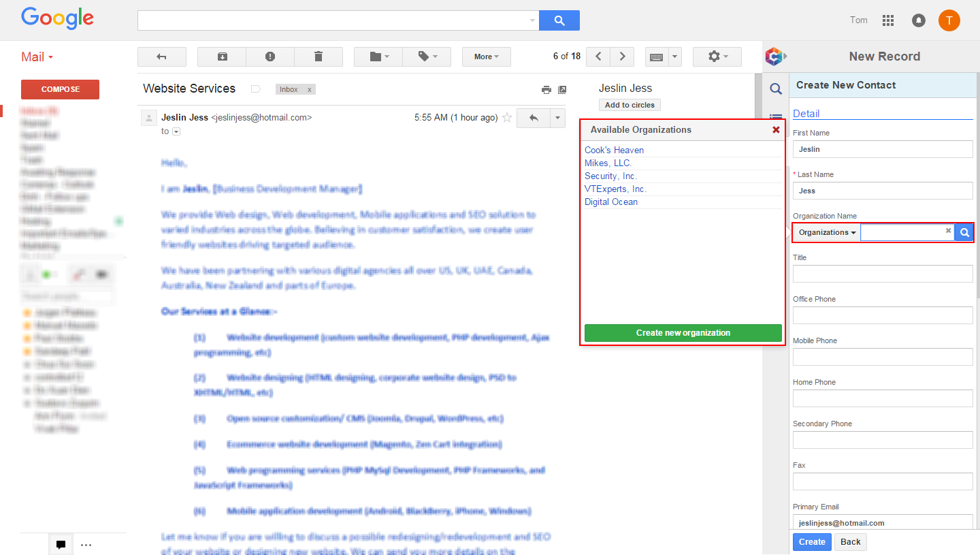980x555 pixels.
Task: Click the Back button
Action: [x=851, y=542]
